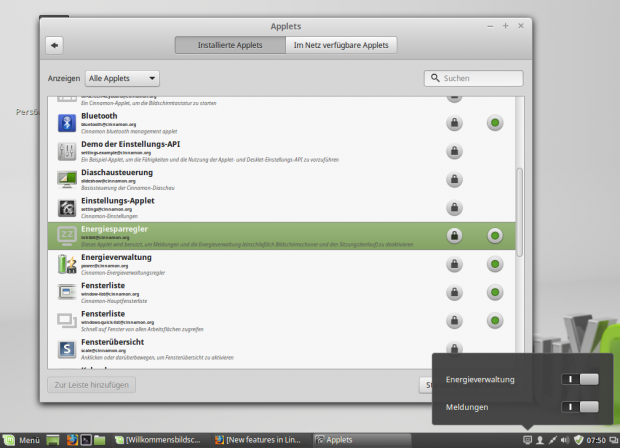Open the Alle Applets dropdown

pyautogui.click(x=122, y=78)
